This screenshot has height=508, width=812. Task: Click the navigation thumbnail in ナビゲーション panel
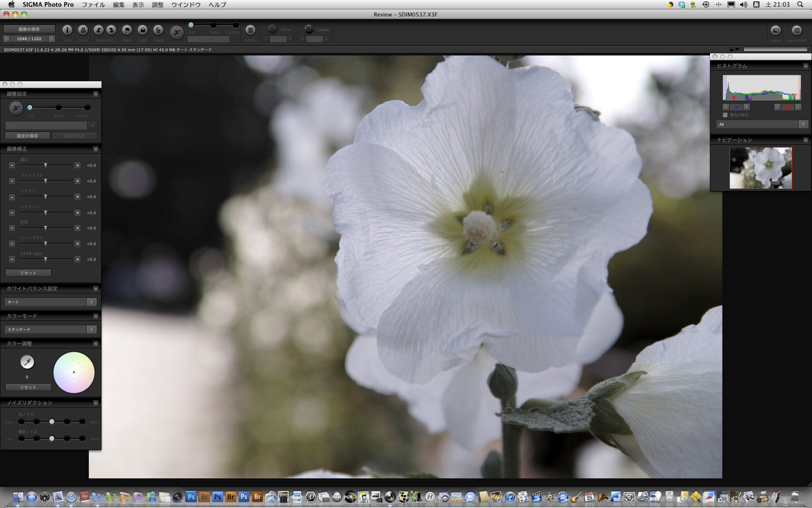pos(760,168)
